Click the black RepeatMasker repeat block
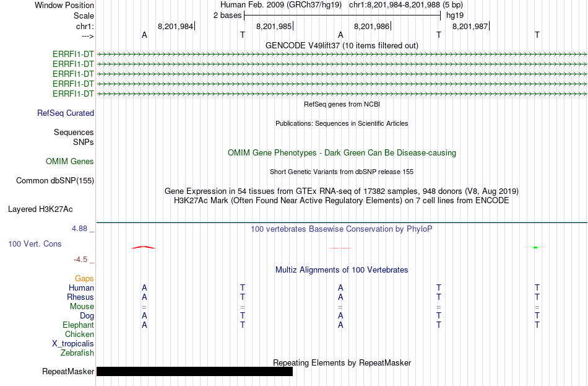 pos(194,371)
